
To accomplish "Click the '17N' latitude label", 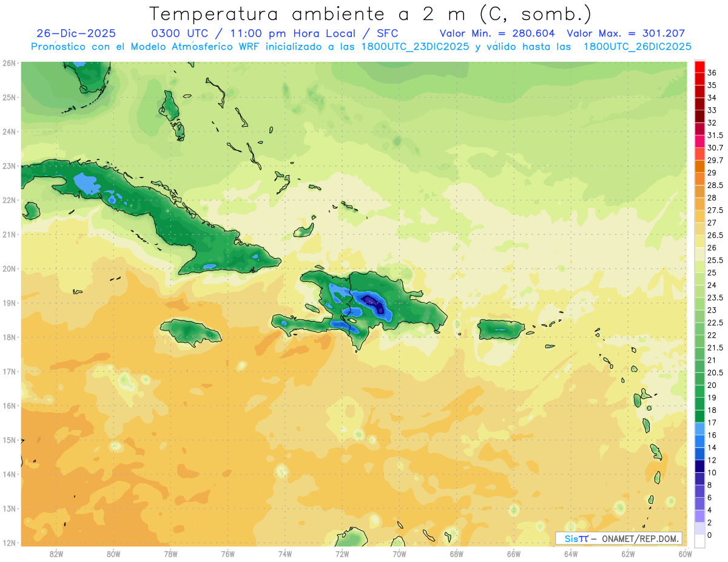I will pyautogui.click(x=8, y=371).
